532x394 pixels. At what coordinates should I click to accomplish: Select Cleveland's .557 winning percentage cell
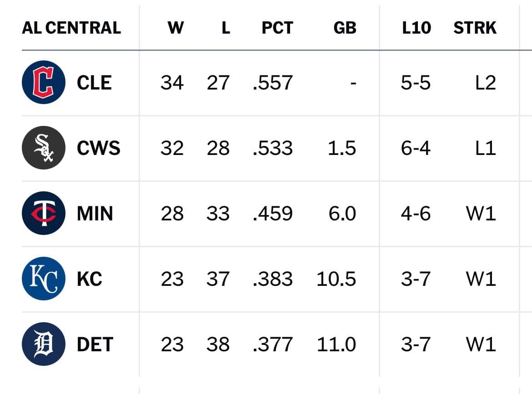coord(273,83)
